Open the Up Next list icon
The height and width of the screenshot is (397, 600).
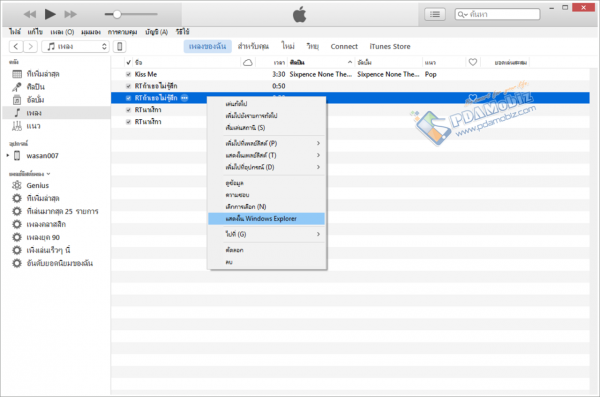pyautogui.click(x=435, y=15)
